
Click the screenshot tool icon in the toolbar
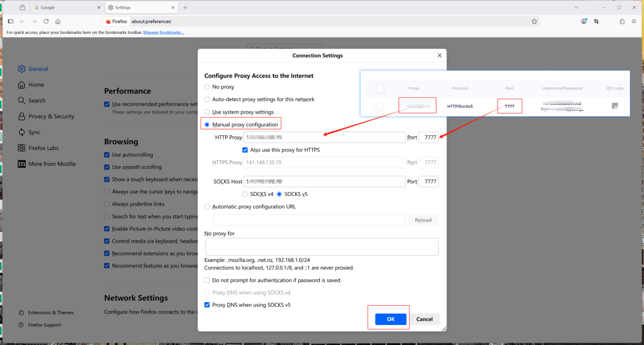pos(596,21)
